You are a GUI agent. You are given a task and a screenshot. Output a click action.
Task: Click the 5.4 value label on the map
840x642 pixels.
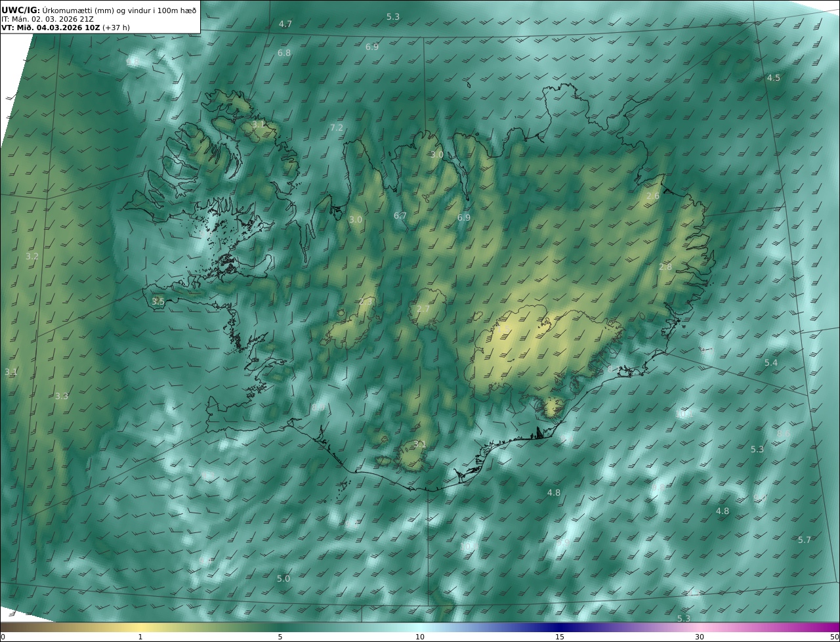771,363
